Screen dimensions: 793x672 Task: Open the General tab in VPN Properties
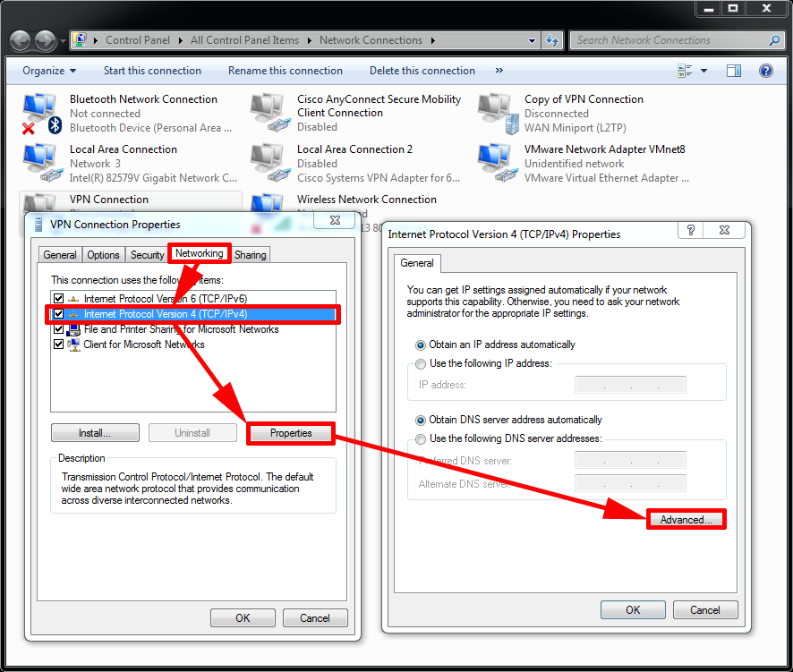[60, 255]
